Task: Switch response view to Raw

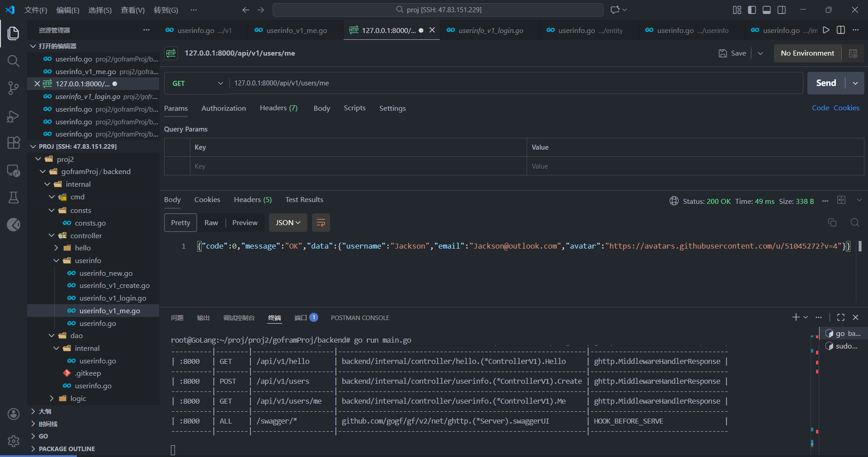Action: click(x=211, y=223)
